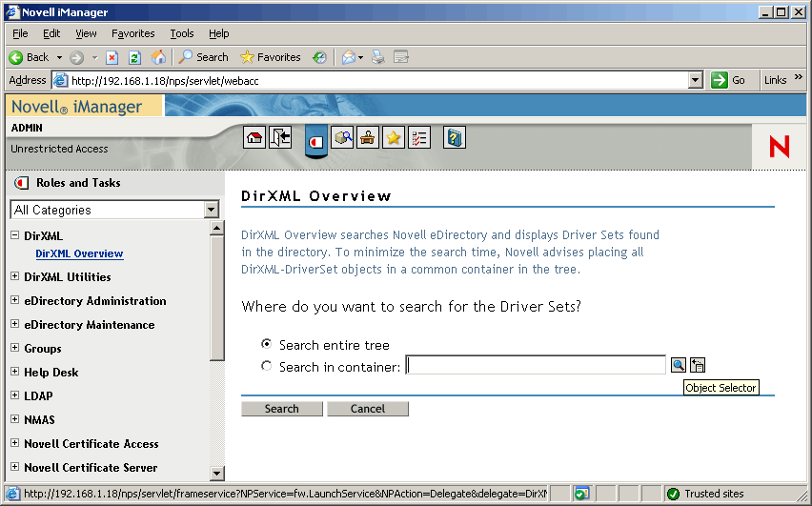Expand Novell Certificate Server role

(x=15, y=467)
